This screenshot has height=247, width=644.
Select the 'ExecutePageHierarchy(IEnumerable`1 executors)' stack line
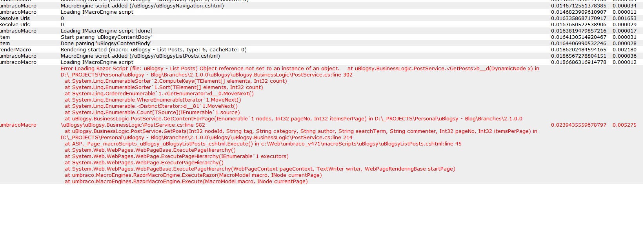[176, 156]
